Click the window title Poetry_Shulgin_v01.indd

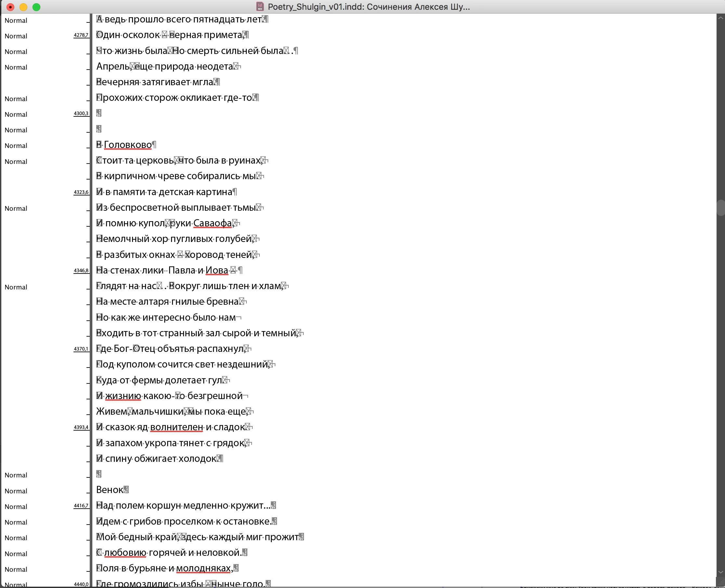[x=368, y=7]
